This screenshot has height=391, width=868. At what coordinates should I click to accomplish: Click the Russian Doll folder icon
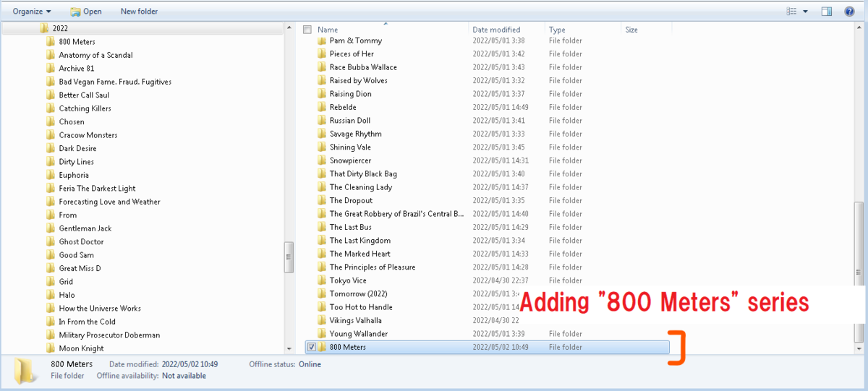coord(322,121)
